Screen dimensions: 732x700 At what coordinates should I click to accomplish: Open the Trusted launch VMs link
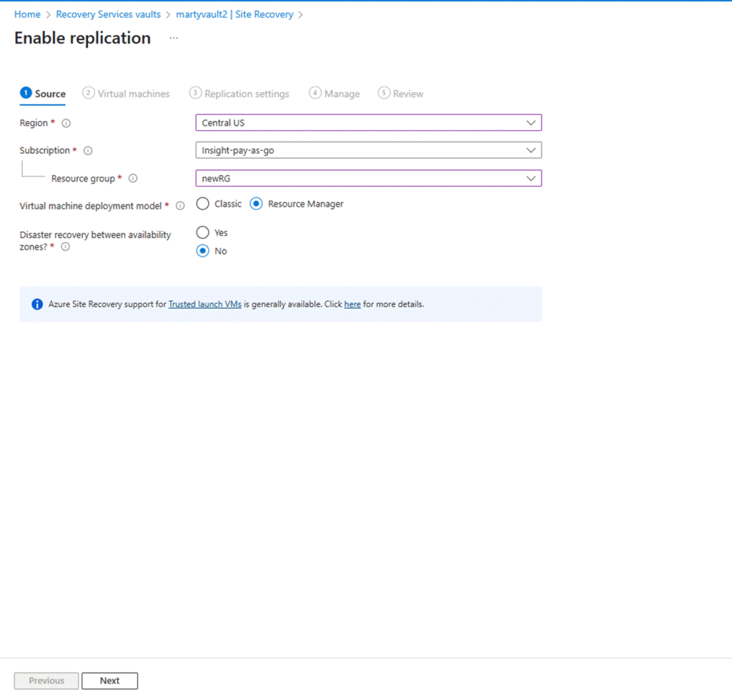(x=204, y=305)
